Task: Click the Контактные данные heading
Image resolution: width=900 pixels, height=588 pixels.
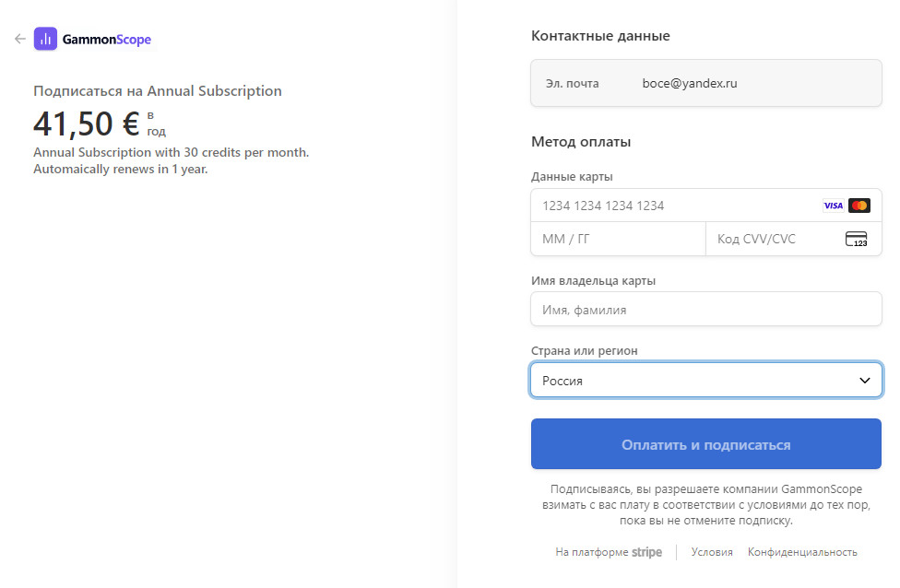Action: click(600, 36)
